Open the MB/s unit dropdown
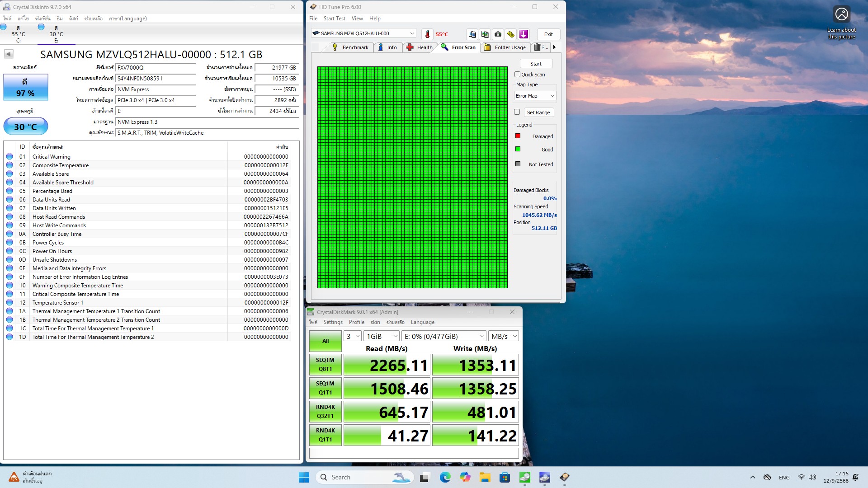868x488 pixels. [x=504, y=336]
